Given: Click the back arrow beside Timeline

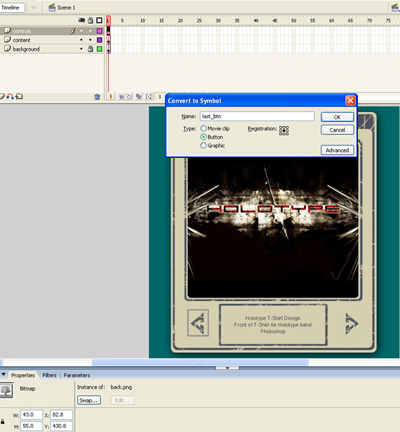Looking at the screenshot, I should [34, 7].
